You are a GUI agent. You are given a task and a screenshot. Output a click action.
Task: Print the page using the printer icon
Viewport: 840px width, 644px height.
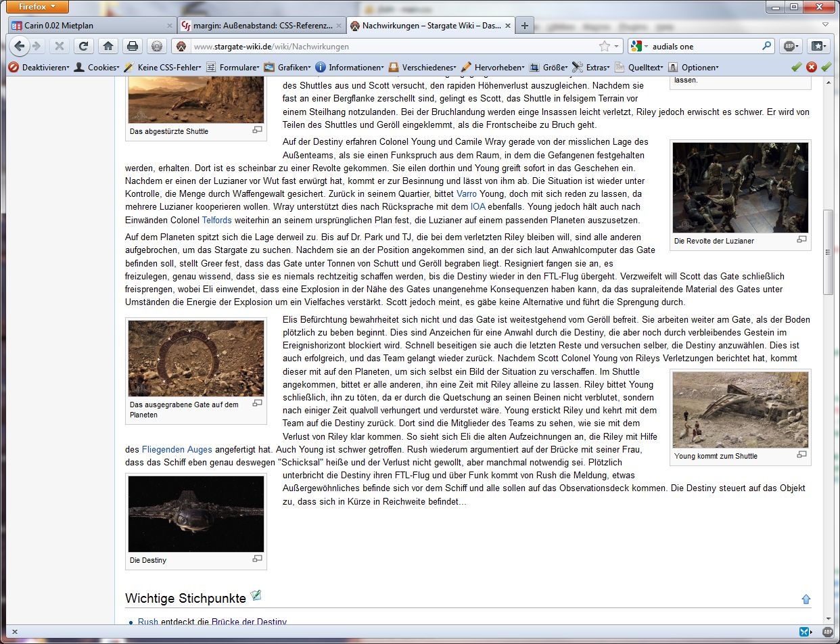(133, 46)
